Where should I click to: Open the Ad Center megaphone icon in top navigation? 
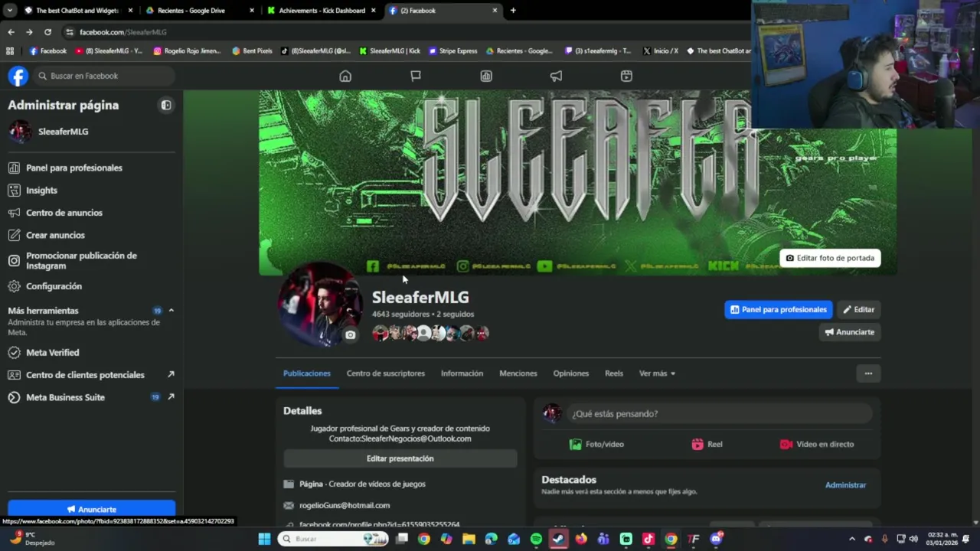tap(556, 76)
